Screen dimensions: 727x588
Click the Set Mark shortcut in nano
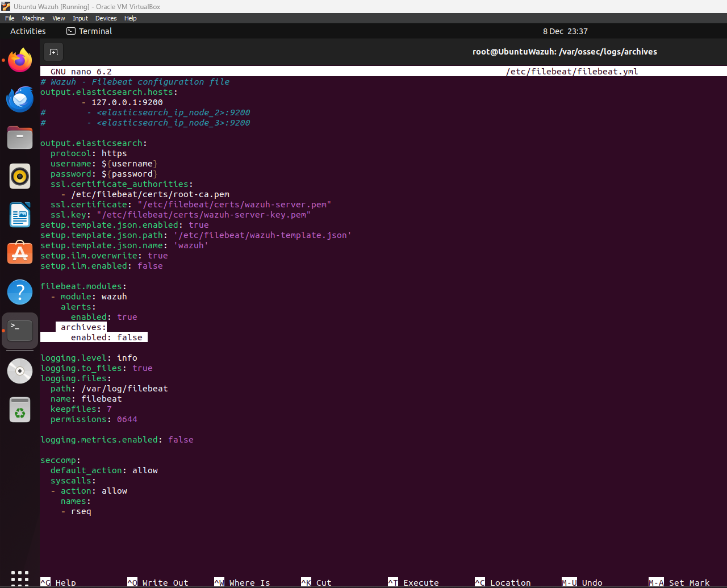click(x=686, y=582)
